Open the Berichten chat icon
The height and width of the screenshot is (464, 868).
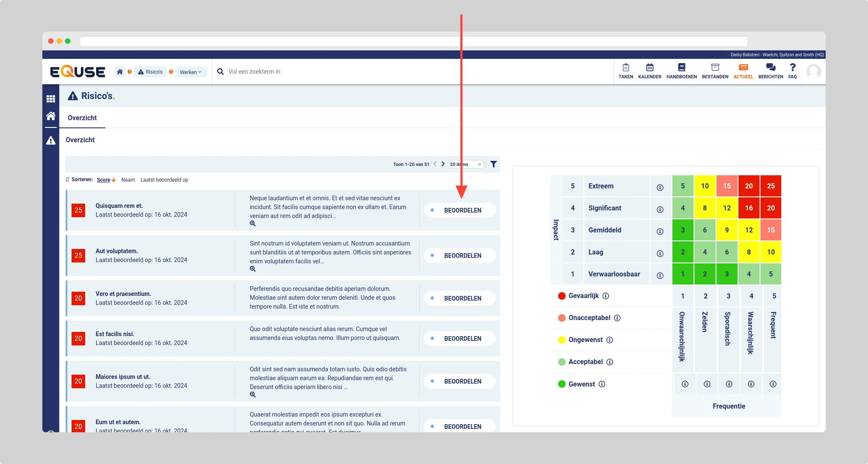[x=770, y=68]
